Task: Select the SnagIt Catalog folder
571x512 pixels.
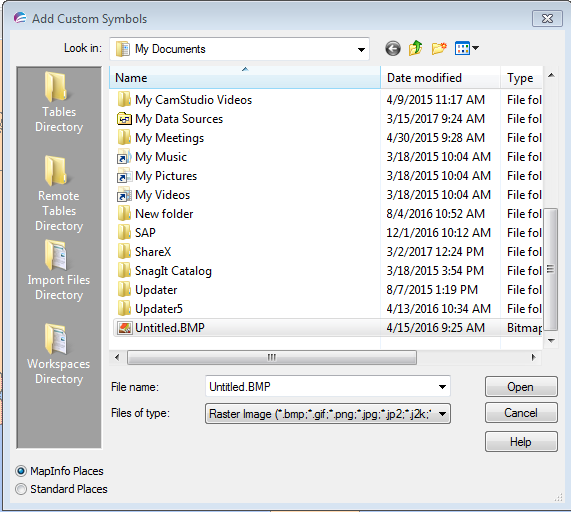Action: [x=173, y=271]
